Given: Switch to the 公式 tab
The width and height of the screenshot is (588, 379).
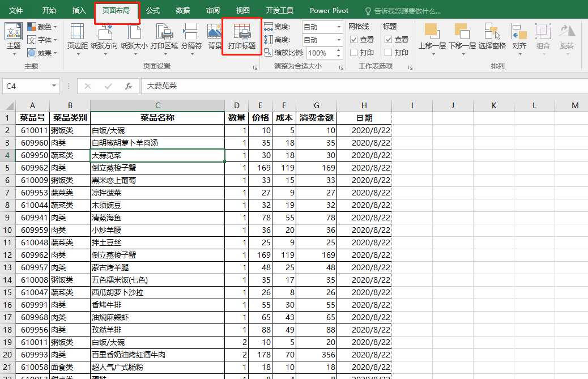Looking at the screenshot, I should (153, 11).
